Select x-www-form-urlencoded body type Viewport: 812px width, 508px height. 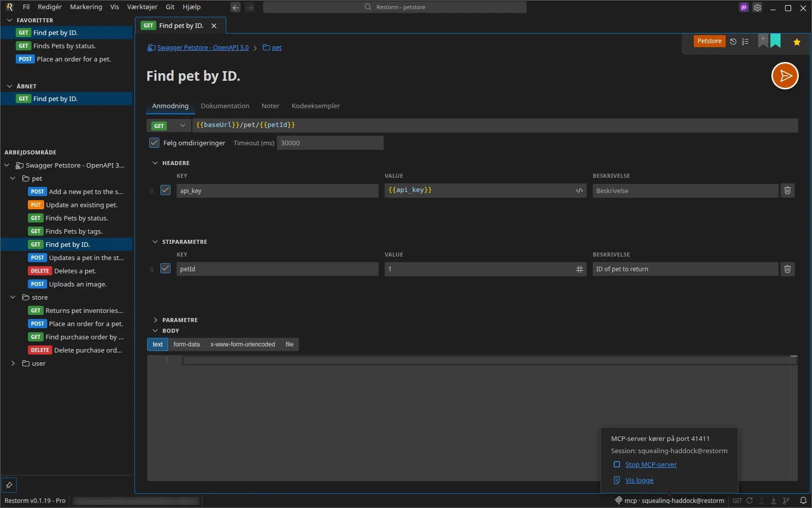pos(243,344)
